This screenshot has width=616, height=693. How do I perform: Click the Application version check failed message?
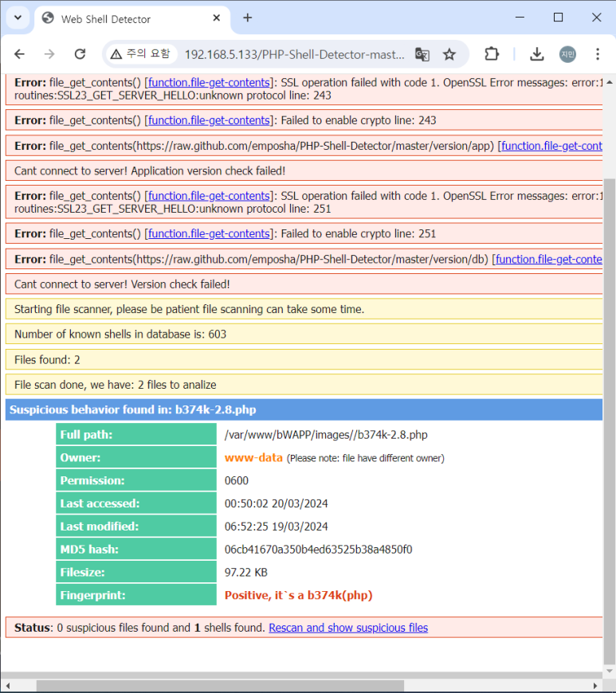304,170
